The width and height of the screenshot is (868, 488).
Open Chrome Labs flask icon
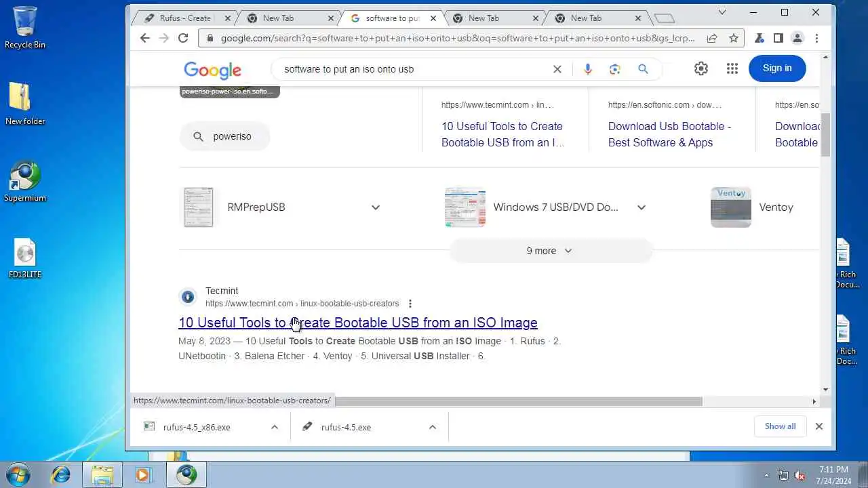click(759, 38)
